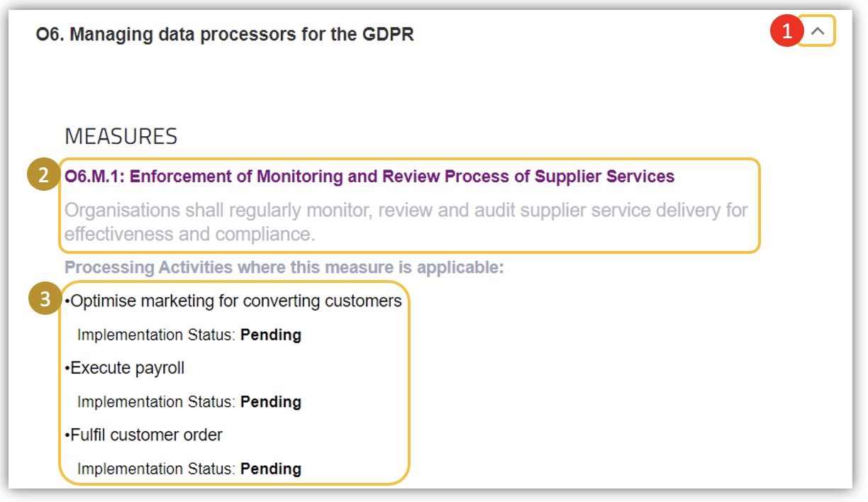868x502 pixels.
Task: Select Optimise marketing for converting customers activity
Action: [x=236, y=301]
